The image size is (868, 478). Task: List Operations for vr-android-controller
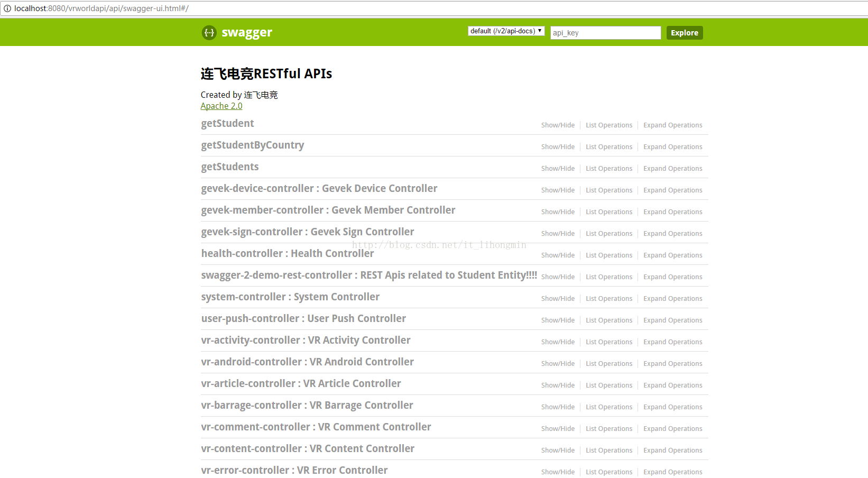(609, 364)
